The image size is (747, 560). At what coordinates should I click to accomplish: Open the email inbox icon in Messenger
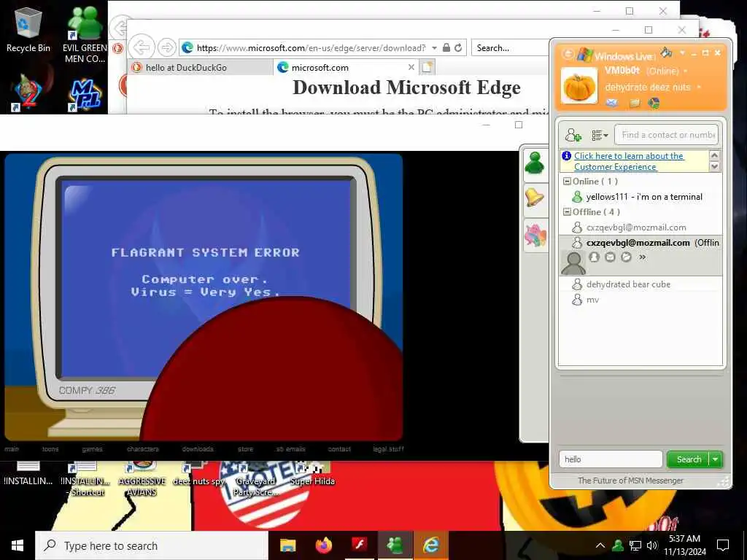(x=612, y=102)
